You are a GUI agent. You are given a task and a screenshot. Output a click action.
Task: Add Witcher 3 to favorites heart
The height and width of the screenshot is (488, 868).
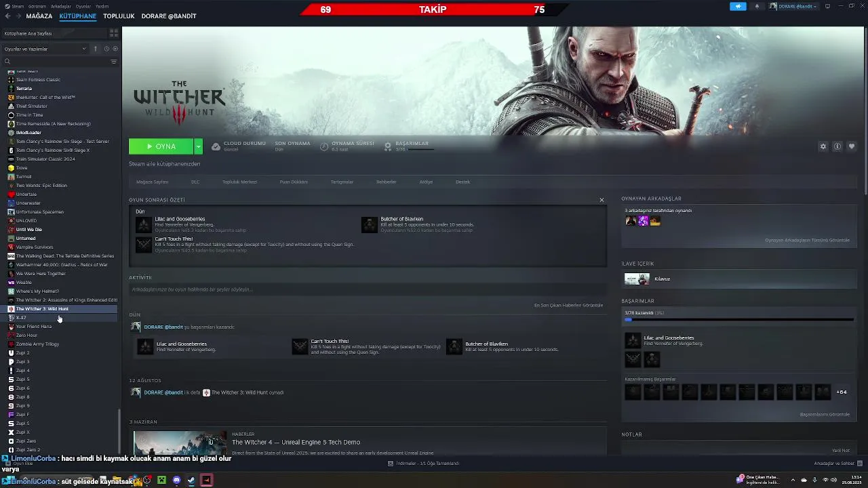pyautogui.click(x=852, y=146)
